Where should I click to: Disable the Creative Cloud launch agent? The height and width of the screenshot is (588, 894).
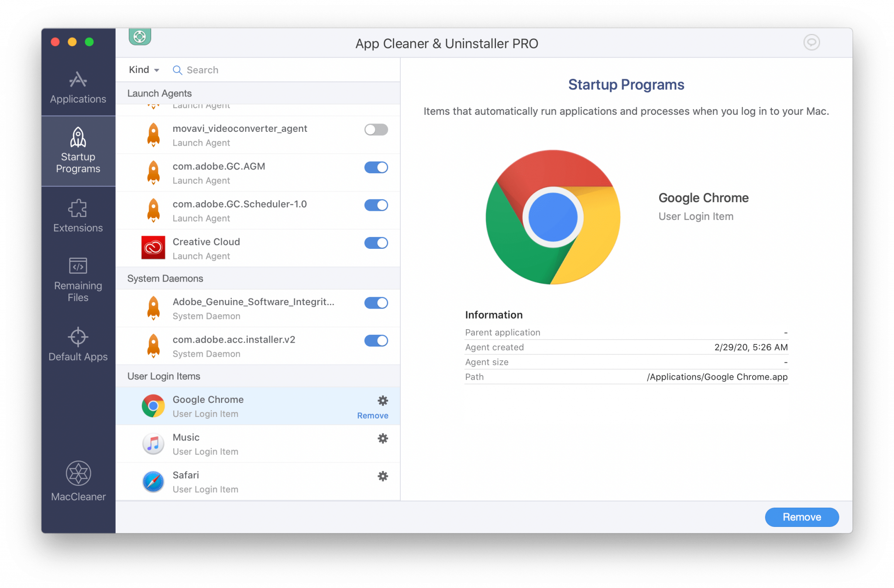click(x=376, y=243)
